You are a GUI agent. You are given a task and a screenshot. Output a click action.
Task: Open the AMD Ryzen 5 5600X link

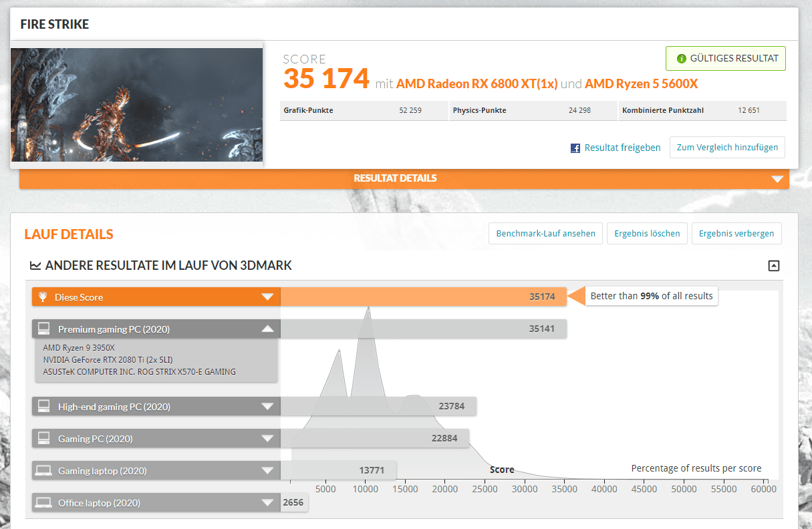pos(641,84)
